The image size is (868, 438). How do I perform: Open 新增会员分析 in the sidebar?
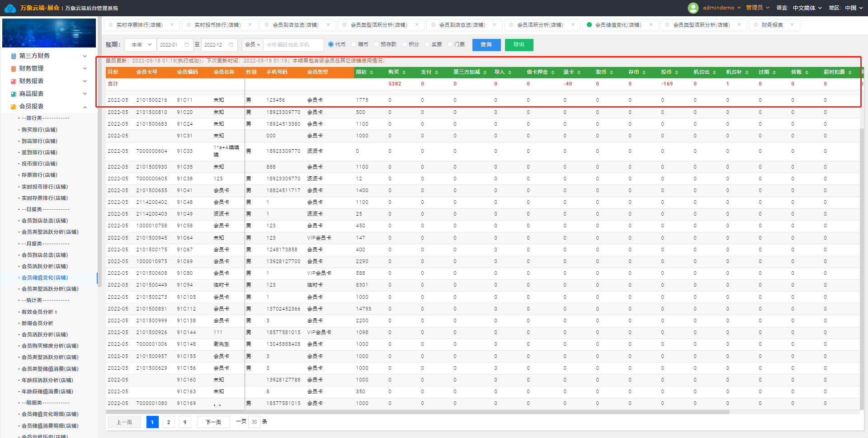(x=37, y=323)
